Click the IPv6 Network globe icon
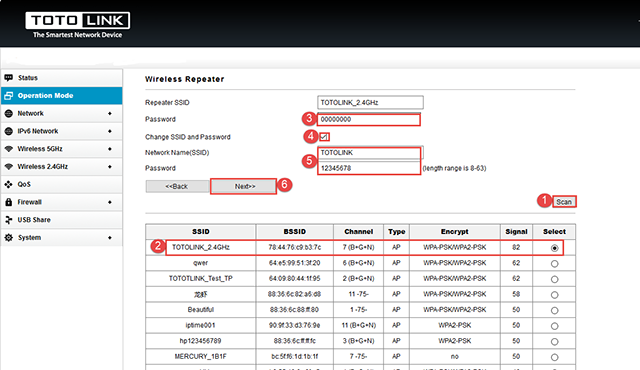This screenshot has height=370, width=640. pyautogui.click(x=9, y=131)
